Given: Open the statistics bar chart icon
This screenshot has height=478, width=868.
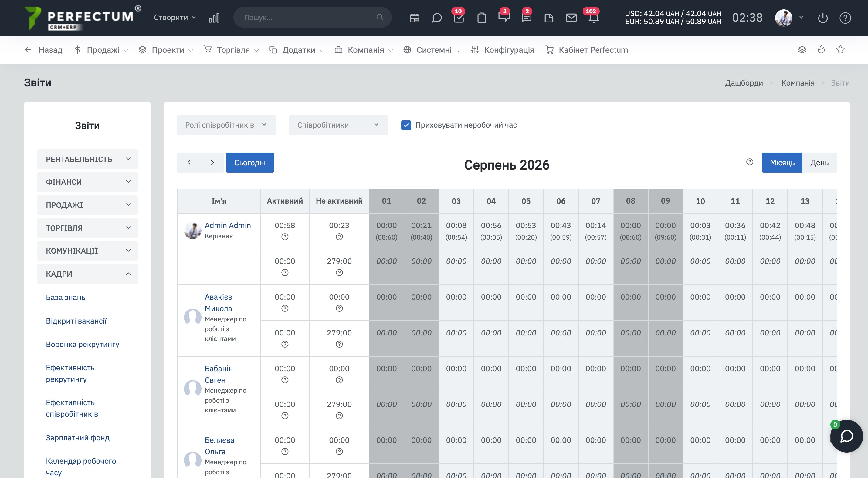Looking at the screenshot, I should tap(214, 18).
